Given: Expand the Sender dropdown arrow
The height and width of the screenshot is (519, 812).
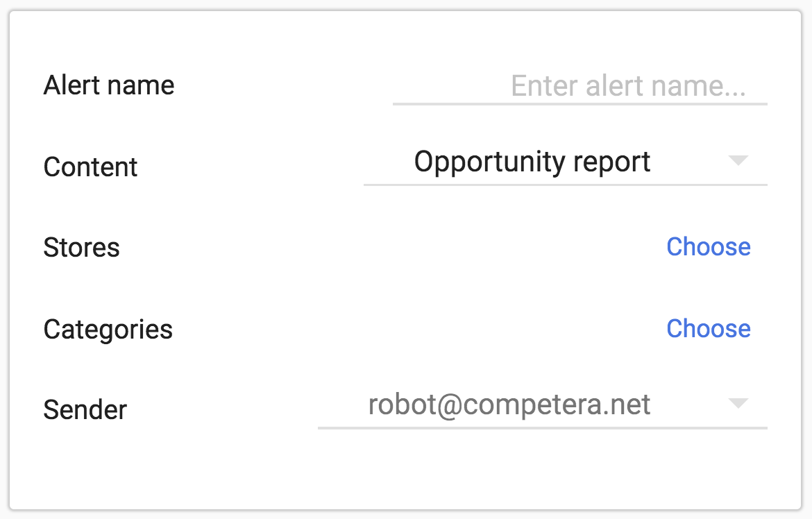Looking at the screenshot, I should click(x=738, y=403).
